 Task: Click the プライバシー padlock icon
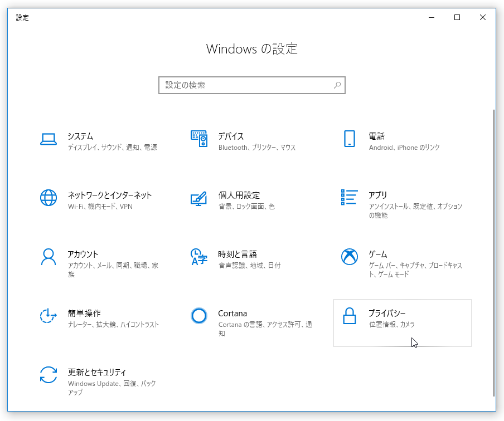[350, 316]
